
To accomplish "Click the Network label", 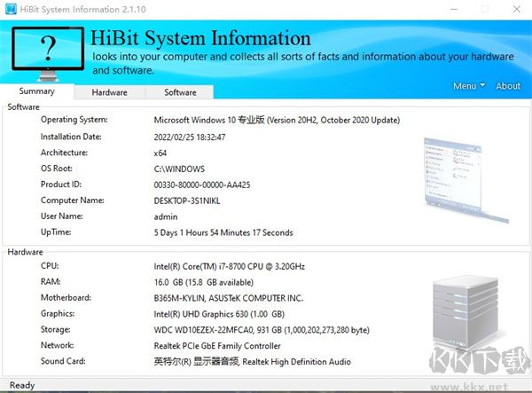I will (58, 345).
